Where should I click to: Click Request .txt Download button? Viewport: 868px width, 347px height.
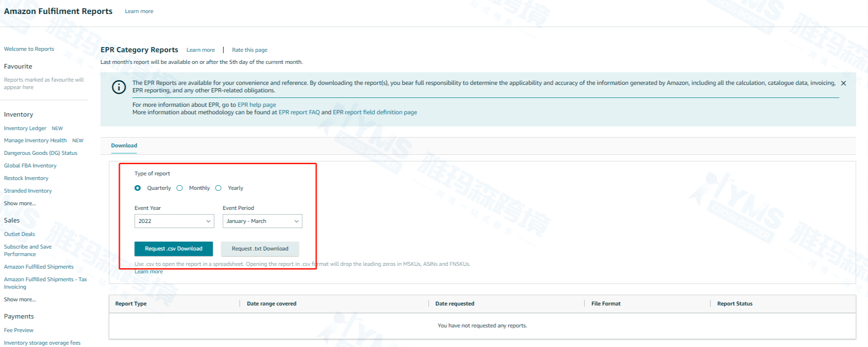(260, 249)
